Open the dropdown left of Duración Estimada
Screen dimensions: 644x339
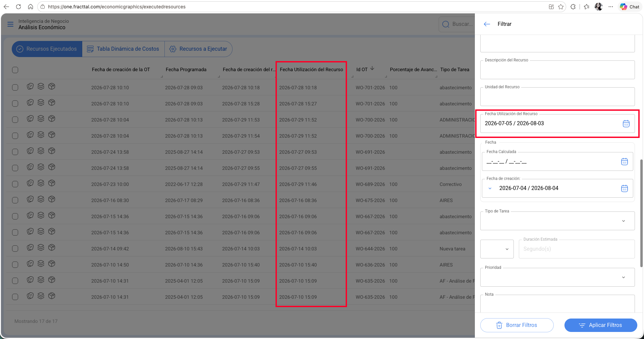(x=497, y=249)
